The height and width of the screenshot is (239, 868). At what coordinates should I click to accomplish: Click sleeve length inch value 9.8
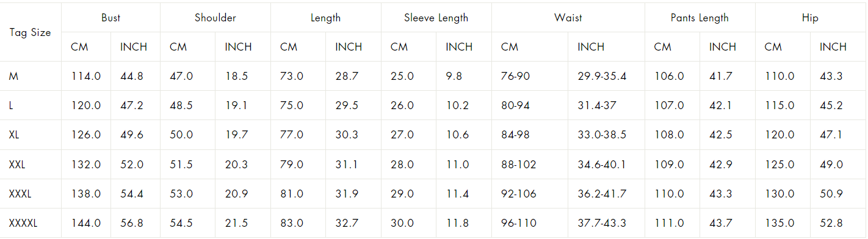454,76
